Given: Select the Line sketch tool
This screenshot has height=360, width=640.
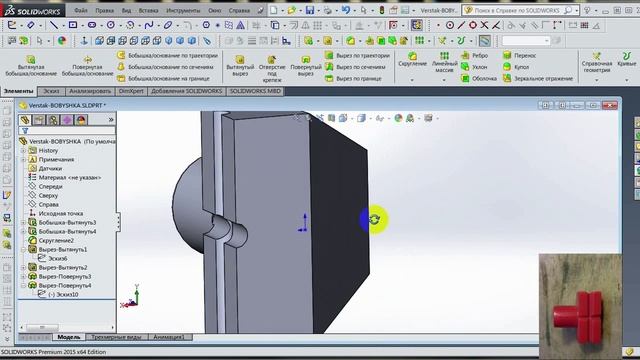Looking at the screenshot, I should 54,25.
